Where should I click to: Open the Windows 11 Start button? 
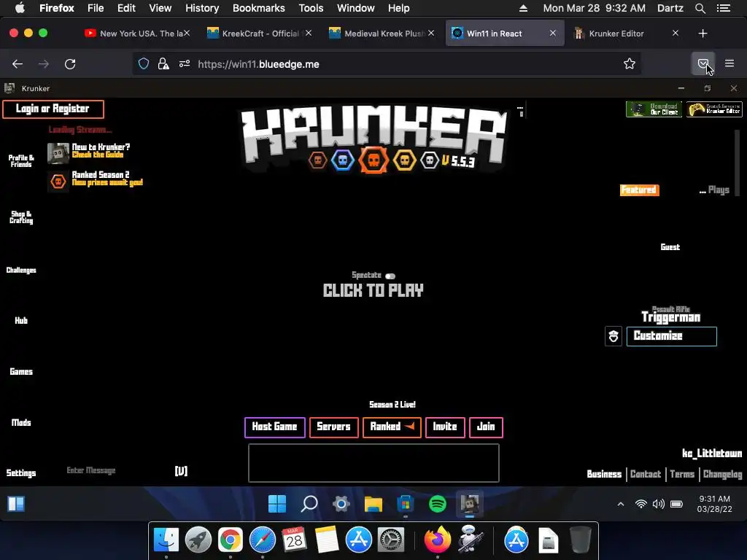(276, 503)
